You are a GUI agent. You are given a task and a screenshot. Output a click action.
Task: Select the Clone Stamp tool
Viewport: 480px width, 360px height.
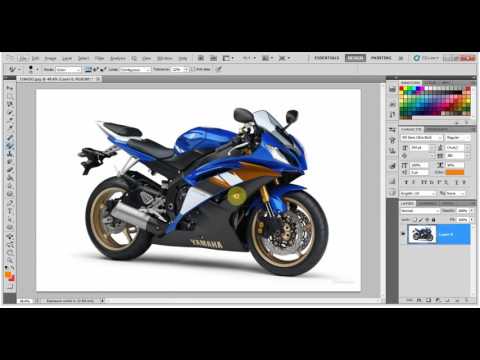click(x=10, y=153)
